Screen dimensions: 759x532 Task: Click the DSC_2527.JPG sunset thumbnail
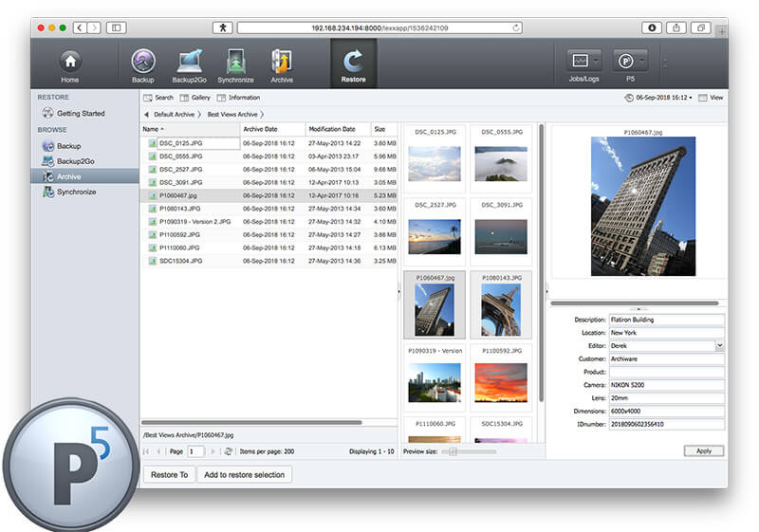[x=435, y=237]
